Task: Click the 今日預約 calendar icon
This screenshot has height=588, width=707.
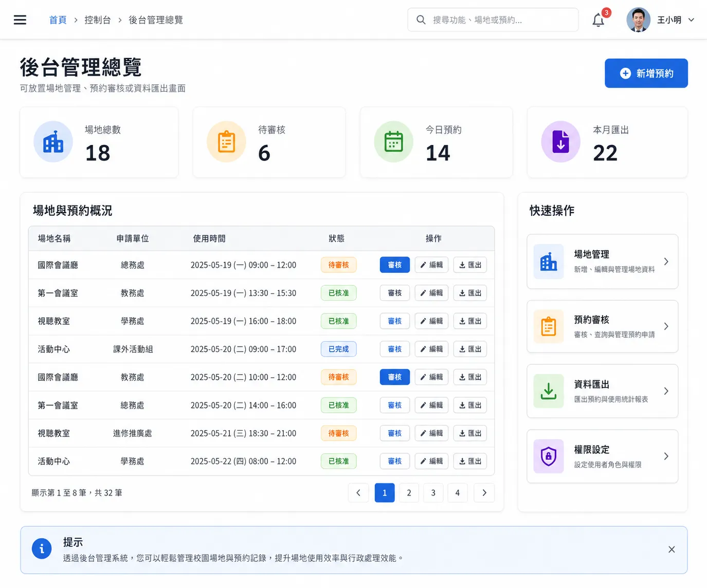Action: click(393, 142)
